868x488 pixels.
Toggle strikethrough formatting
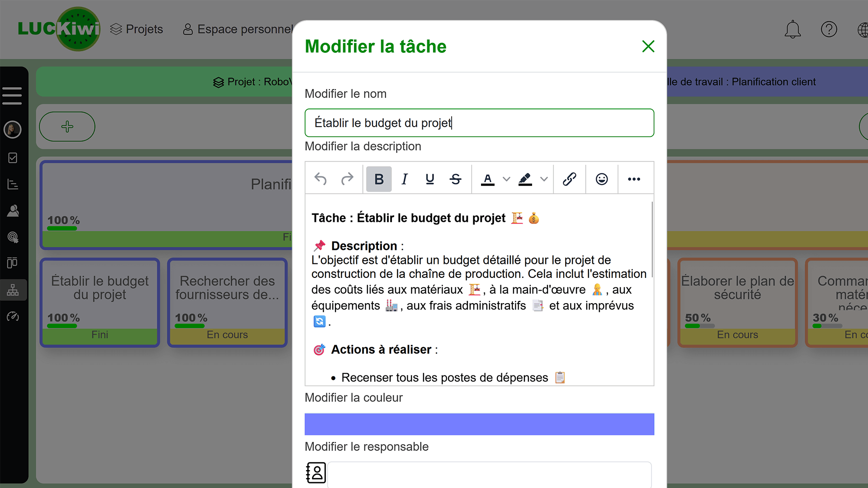tap(456, 179)
